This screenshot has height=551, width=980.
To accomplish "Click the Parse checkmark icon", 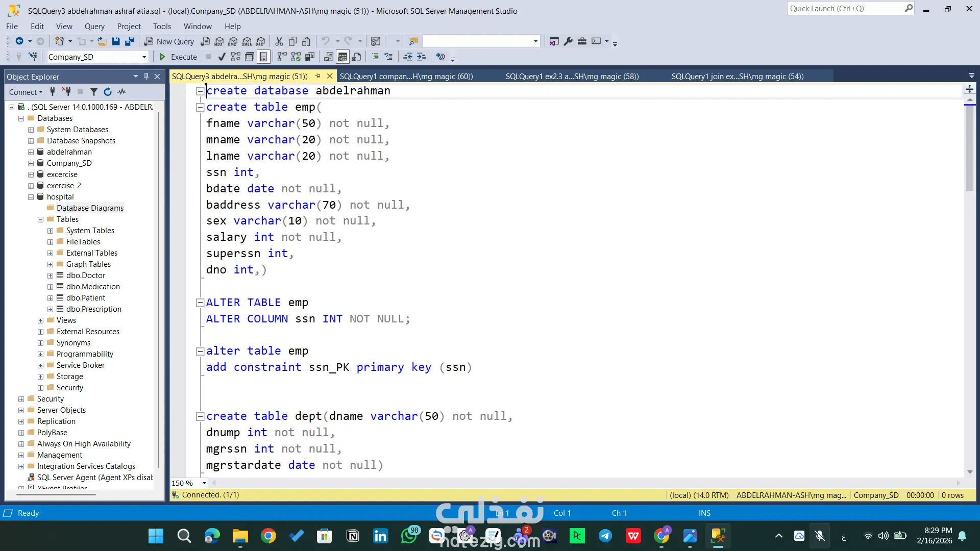I will [222, 57].
